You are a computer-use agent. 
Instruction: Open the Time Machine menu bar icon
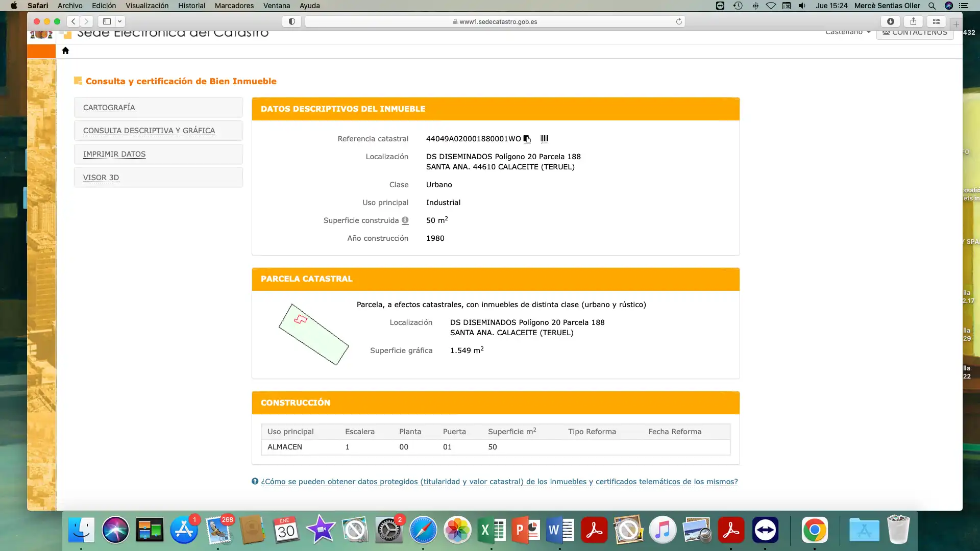[x=738, y=6]
